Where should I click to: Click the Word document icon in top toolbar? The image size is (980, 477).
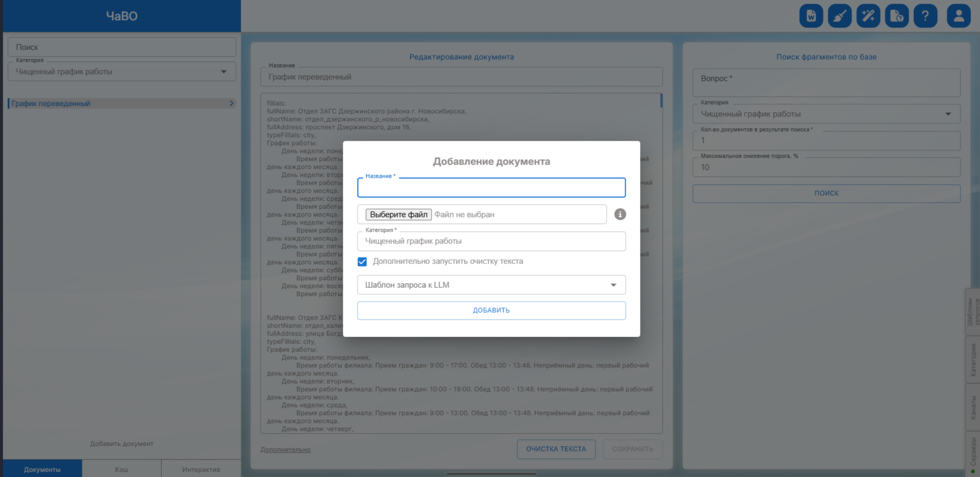811,16
